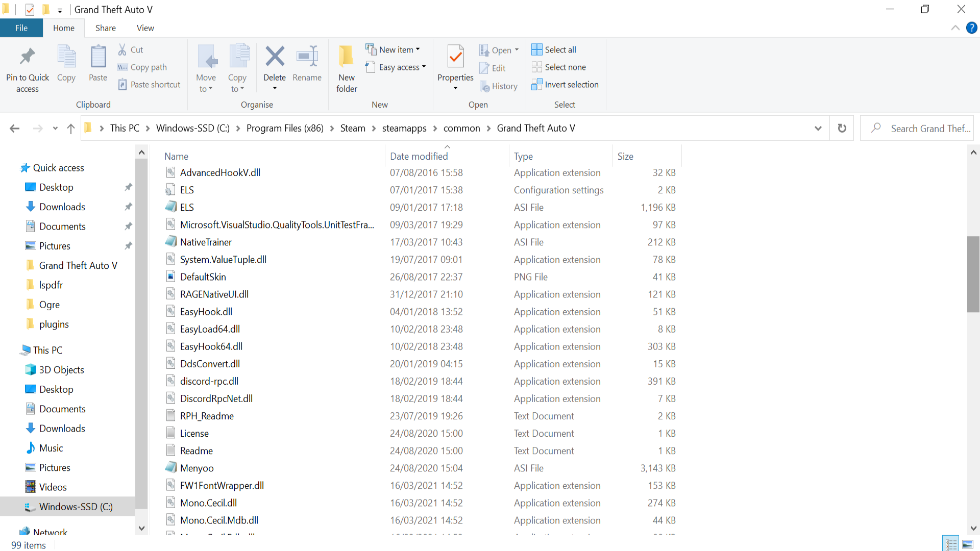
Task: Click the search Grand Theft Auto V box
Action: [929, 129]
